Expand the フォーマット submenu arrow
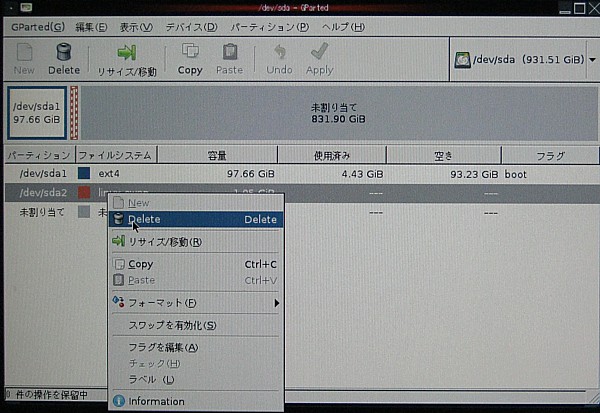The height and width of the screenshot is (413, 600). click(276, 303)
